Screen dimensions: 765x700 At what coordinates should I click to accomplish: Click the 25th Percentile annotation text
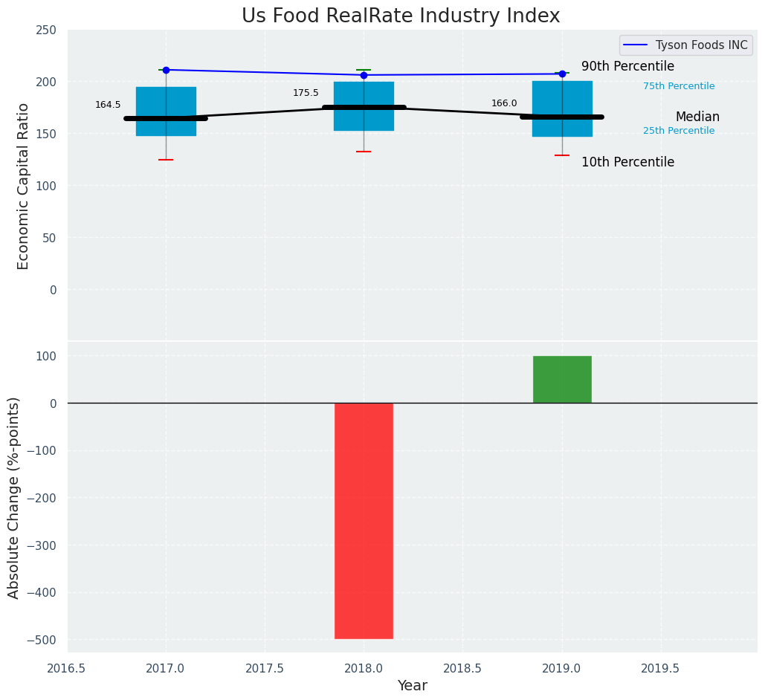click(679, 131)
